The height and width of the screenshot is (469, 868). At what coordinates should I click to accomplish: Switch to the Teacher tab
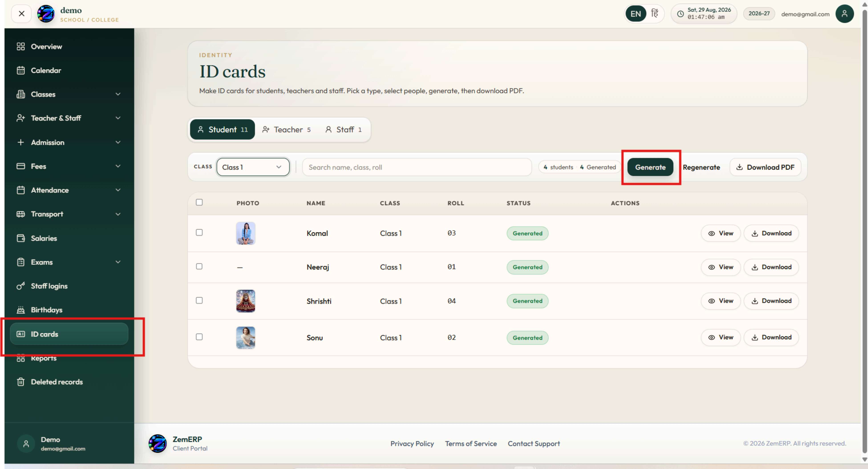click(286, 130)
